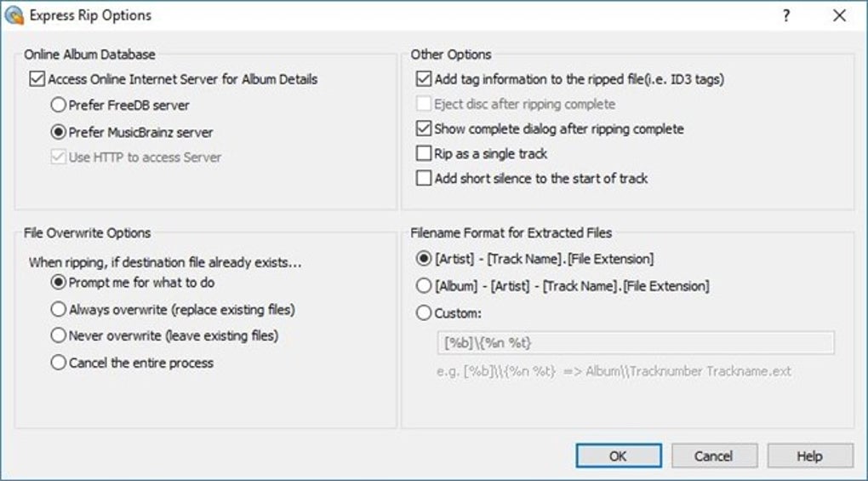This screenshot has height=481, width=868.
Task: Select Artist - Track Name filename format
Action: [424, 259]
